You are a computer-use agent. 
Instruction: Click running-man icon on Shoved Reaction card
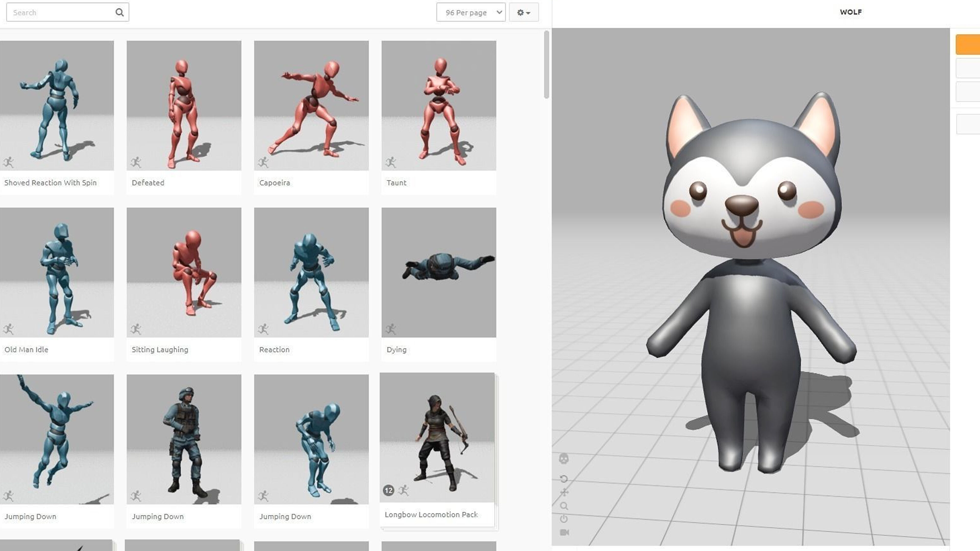(8, 162)
